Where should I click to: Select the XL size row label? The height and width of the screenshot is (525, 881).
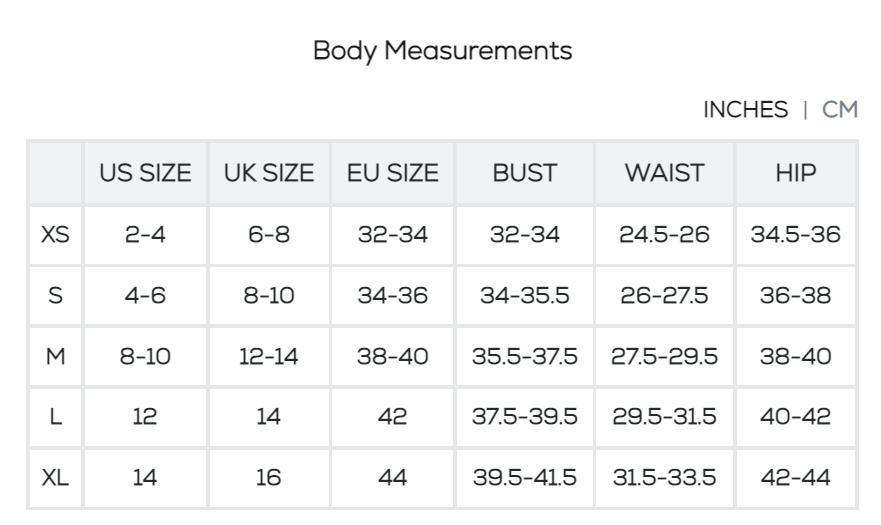55,479
